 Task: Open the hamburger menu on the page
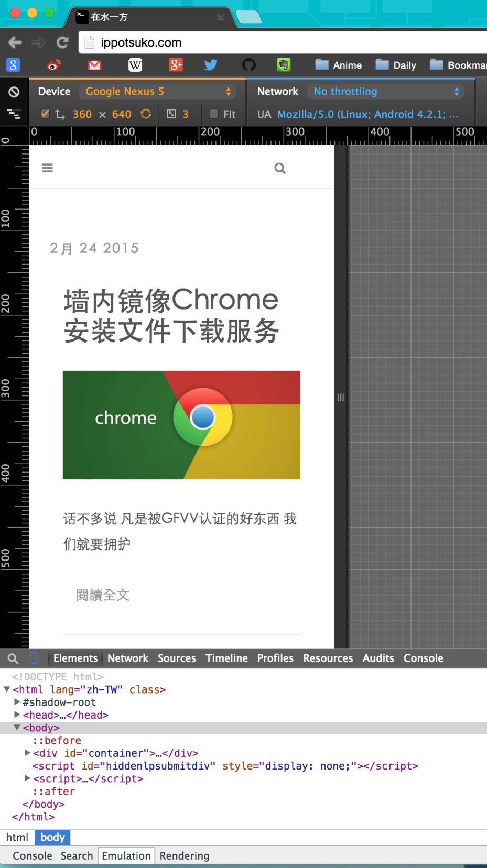tap(48, 168)
